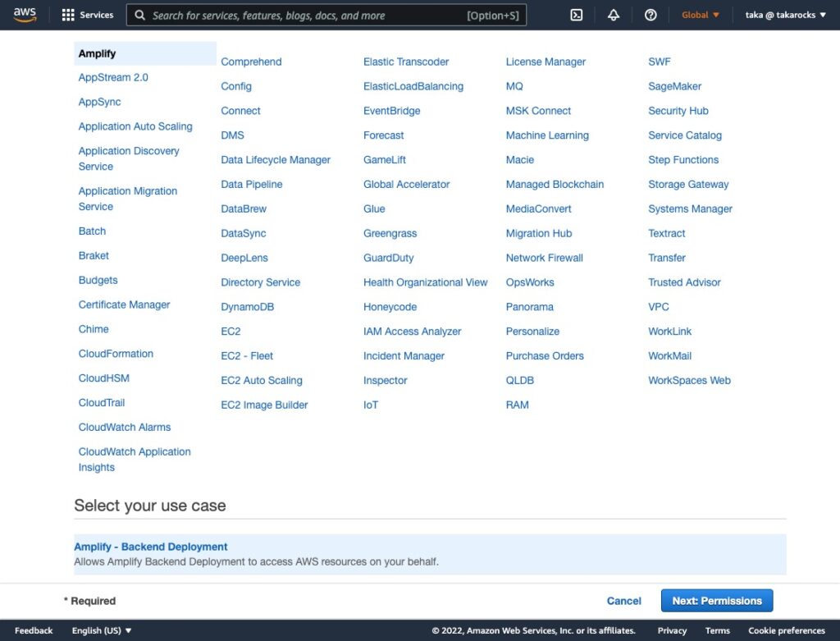Select Systems Manager service
Image resolution: width=840 pixels, height=641 pixels.
point(690,209)
